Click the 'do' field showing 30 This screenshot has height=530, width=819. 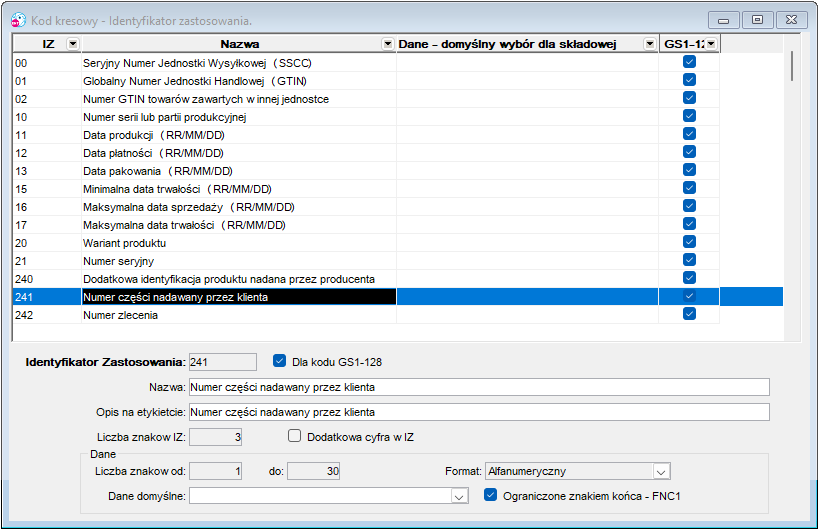[313, 472]
